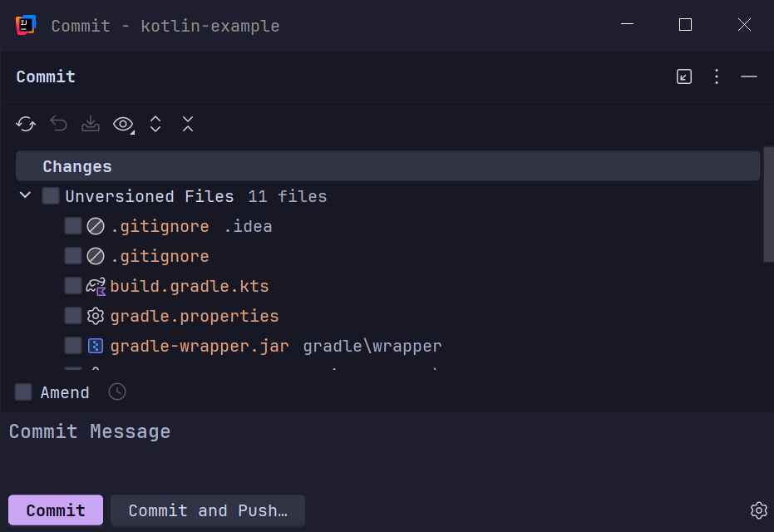Click the commit message history clock icon
Viewport: 774px width, 532px height.
pos(117,392)
